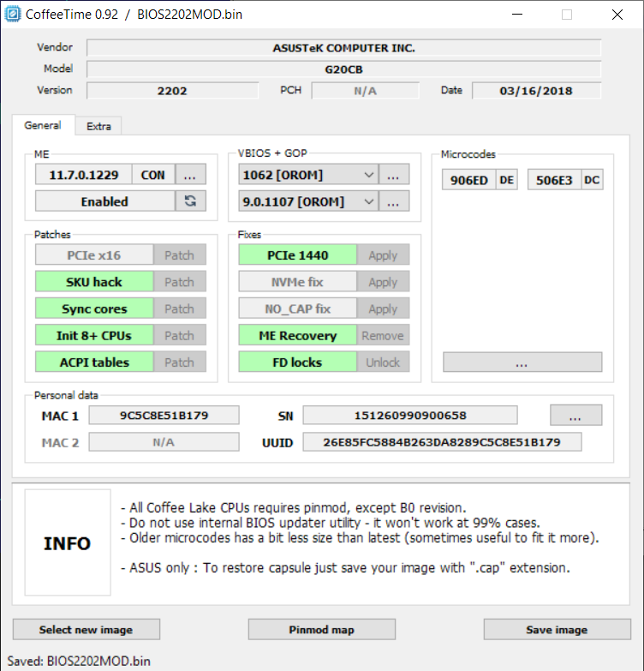Click the CoffeeTime app icon in title bar
Image resolution: width=644 pixels, height=671 pixels.
coord(12,14)
